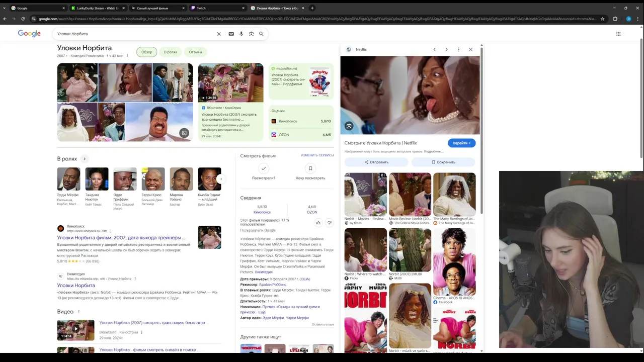This screenshot has width=644, height=362.
Task: Open The Many Rantings image result
Action: pos(454,195)
